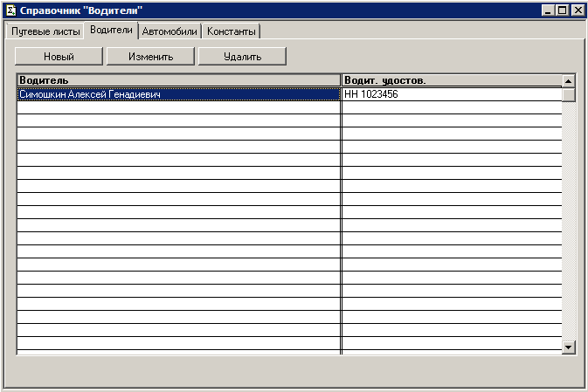
Task: Select the Водители tab
Action: pyautogui.click(x=111, y=31)
